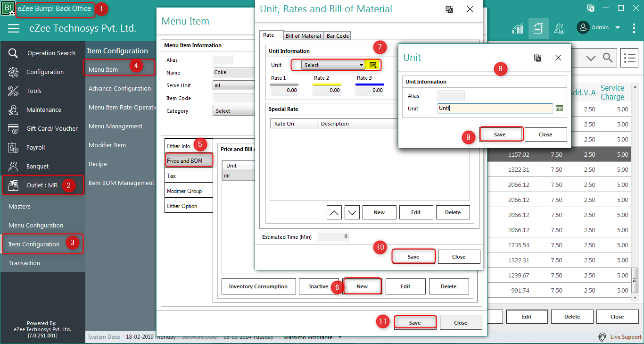Viewport: 644px width, 344px height.
Task: Click the Outlet : MR register icon
Action: click(13, 185)
